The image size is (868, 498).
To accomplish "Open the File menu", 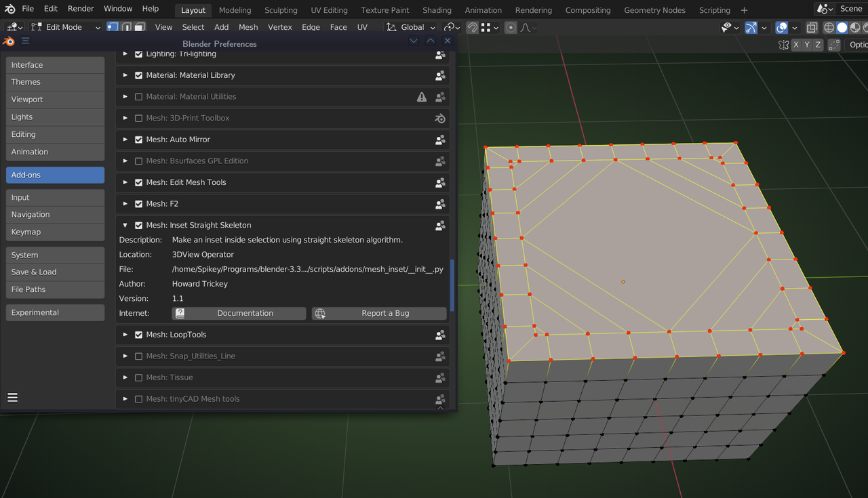I will pyautogui.click(x=28, y=9).
